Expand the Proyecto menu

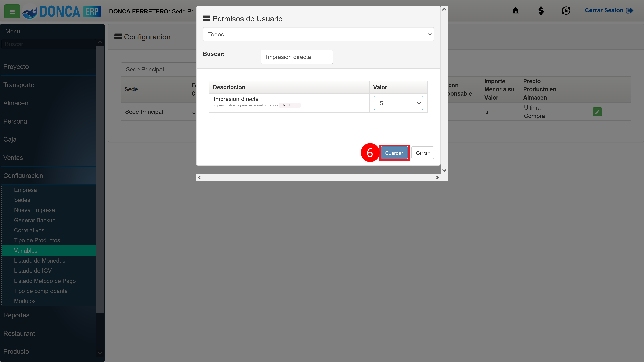[48, 67]
